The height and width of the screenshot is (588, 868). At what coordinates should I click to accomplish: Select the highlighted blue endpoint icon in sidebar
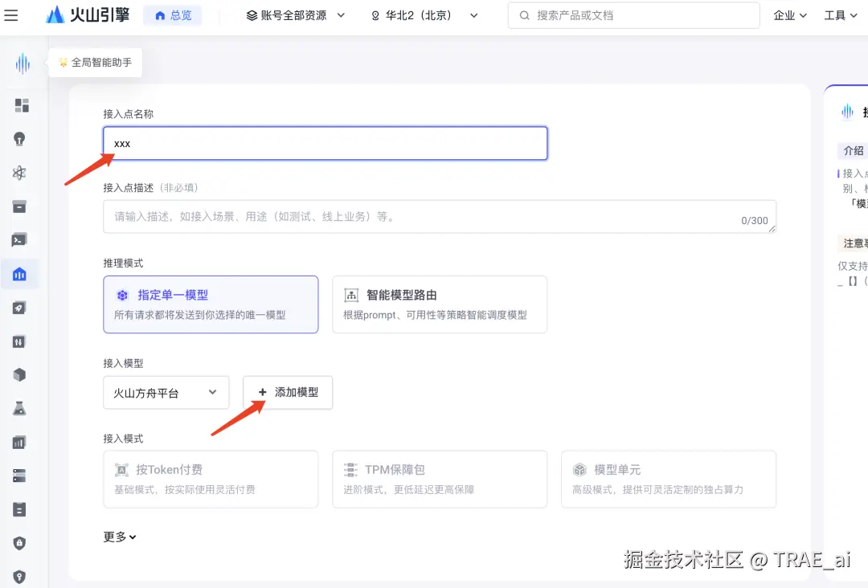tap(19, 274)
